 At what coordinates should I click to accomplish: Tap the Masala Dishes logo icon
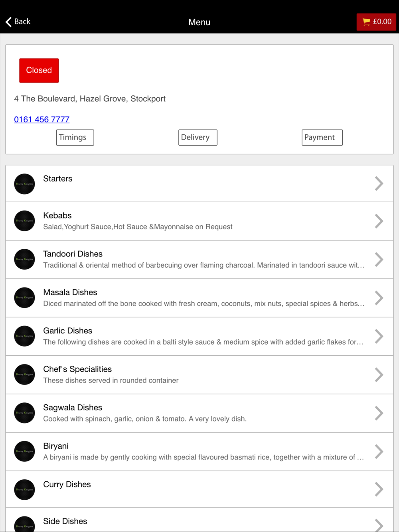[x=24, y=298]
